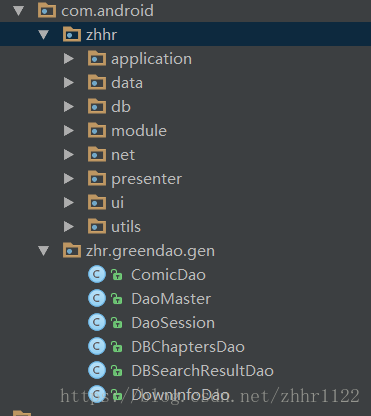Click DBChaptersDao's green lock icon

point(116,347)
